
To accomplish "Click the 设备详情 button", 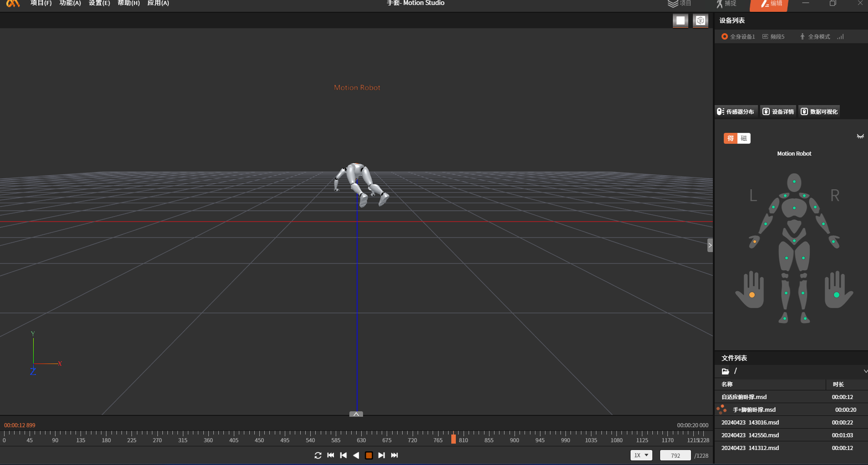I will [778, 111].
